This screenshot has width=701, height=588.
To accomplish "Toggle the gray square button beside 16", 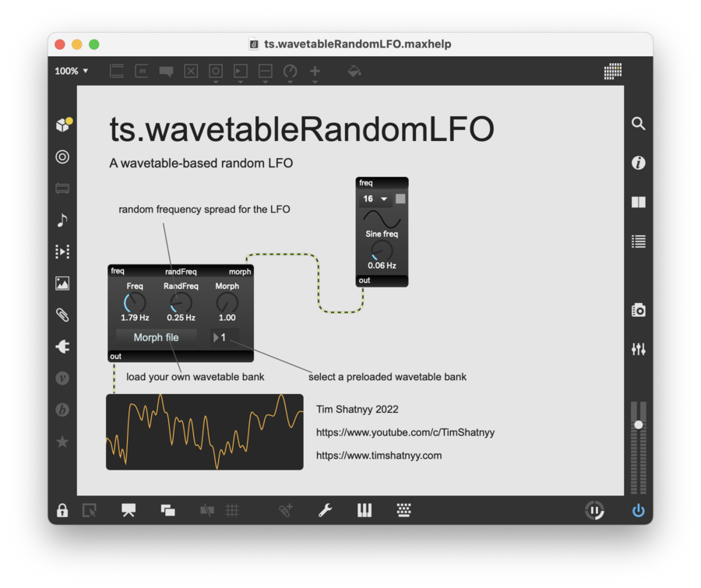I will click(400, 199).
